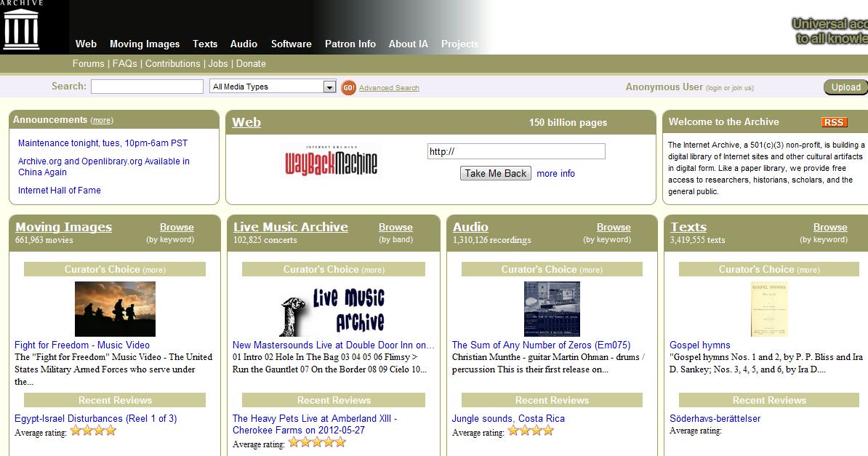Click the orange GO! search icon
Image resolution: width=868 pixels, height=456 pixels.
tap(348, 87)
